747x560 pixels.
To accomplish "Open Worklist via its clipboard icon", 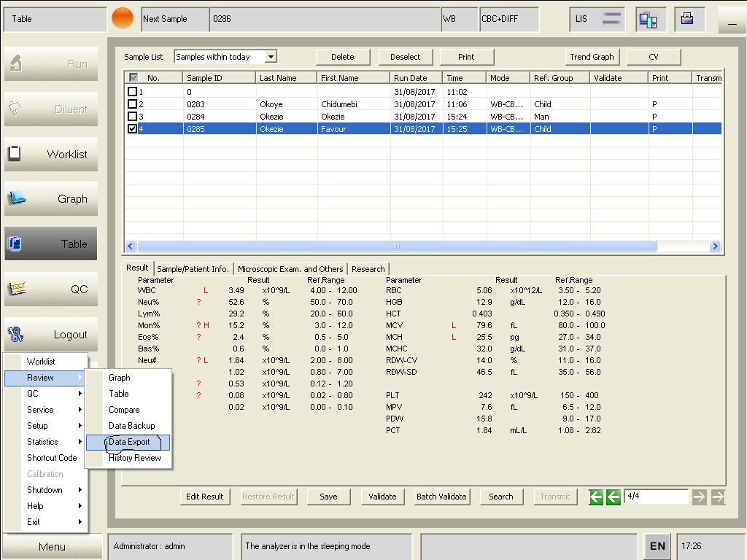I will (15, 153).
